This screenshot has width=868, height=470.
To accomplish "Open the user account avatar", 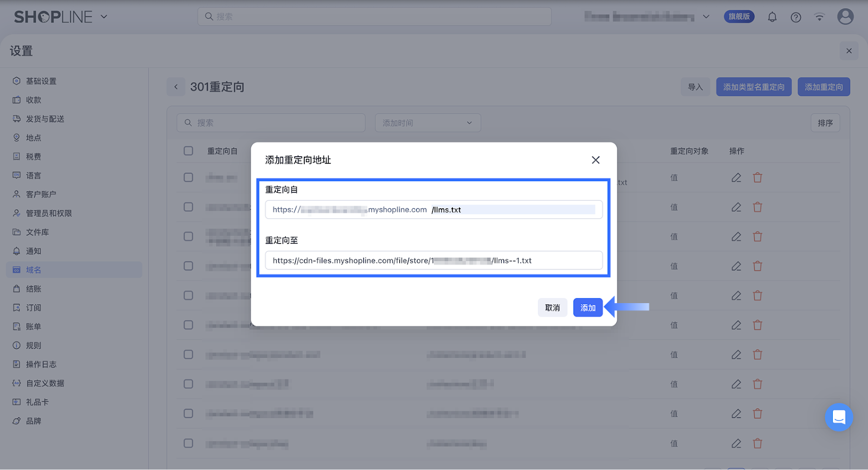I will 845,17.
